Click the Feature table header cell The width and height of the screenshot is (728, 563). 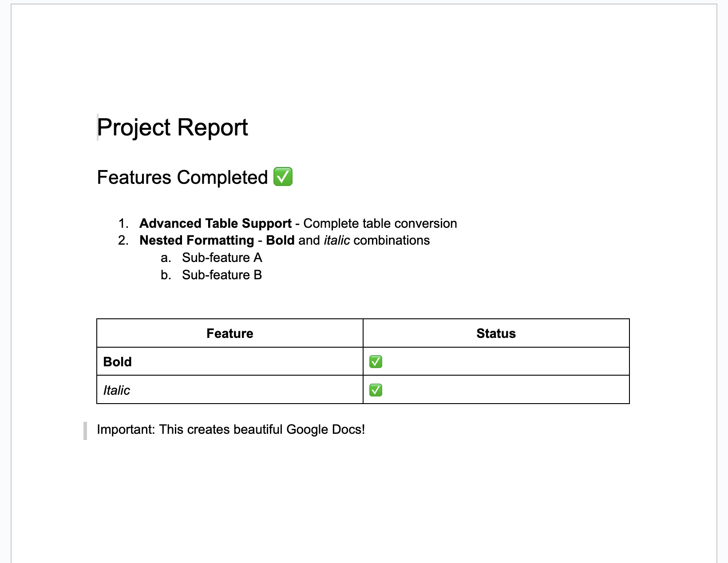[230, 333]
